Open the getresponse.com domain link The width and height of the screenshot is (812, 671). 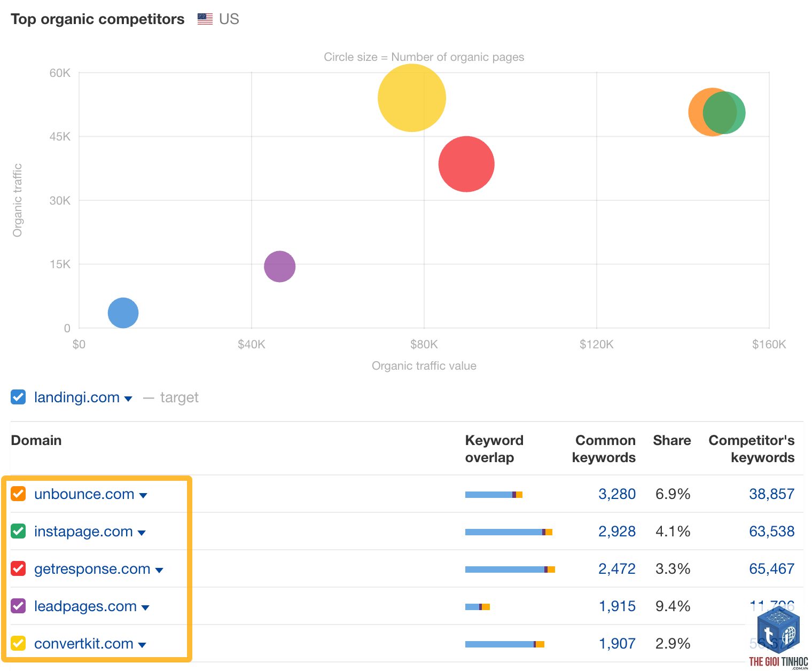(x=92, y=569)
